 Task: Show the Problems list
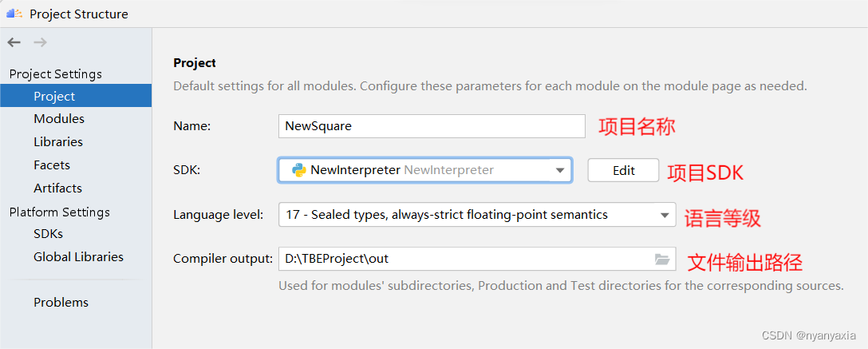click(61, 302)
